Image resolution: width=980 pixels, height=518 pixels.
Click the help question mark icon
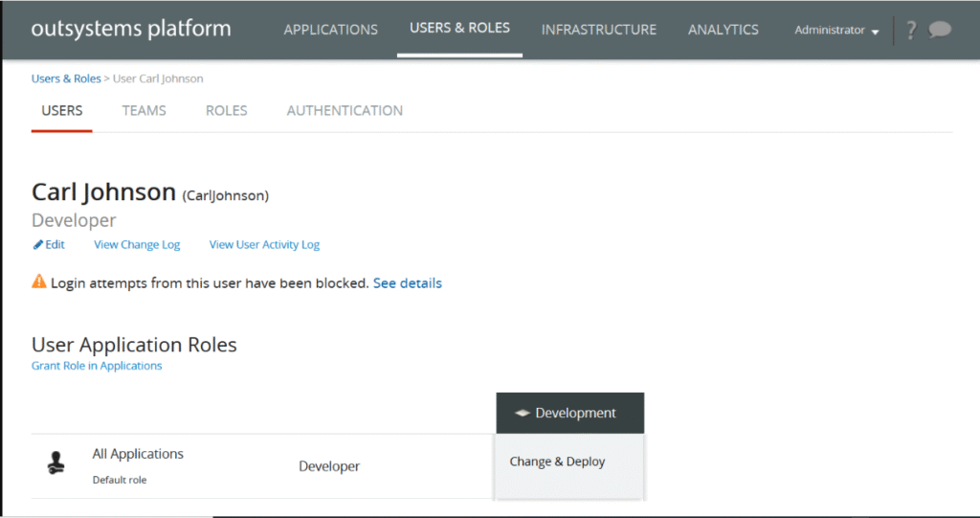click(x=910, y=30)
